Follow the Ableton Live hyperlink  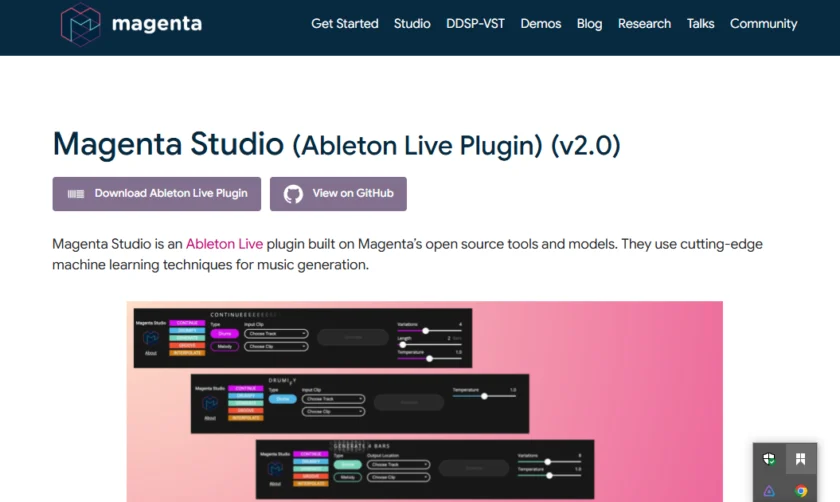point(224,244)
